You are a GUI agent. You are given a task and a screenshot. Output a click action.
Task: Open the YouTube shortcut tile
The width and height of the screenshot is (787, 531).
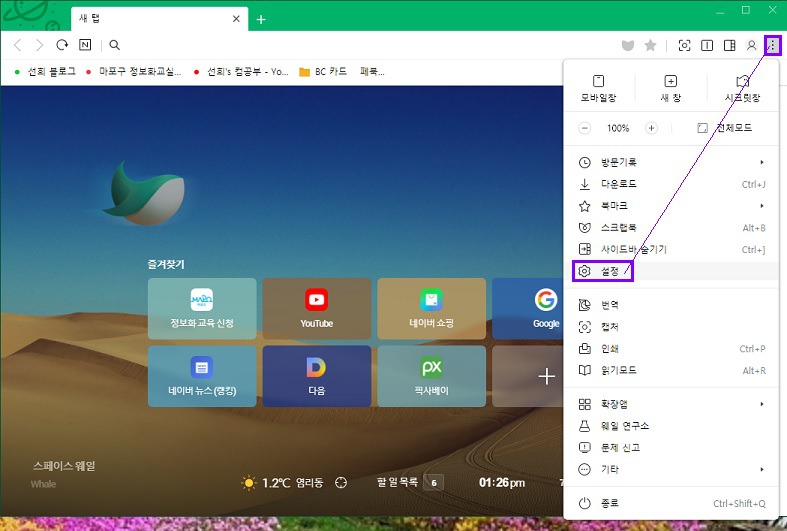(x=317, y=309)
